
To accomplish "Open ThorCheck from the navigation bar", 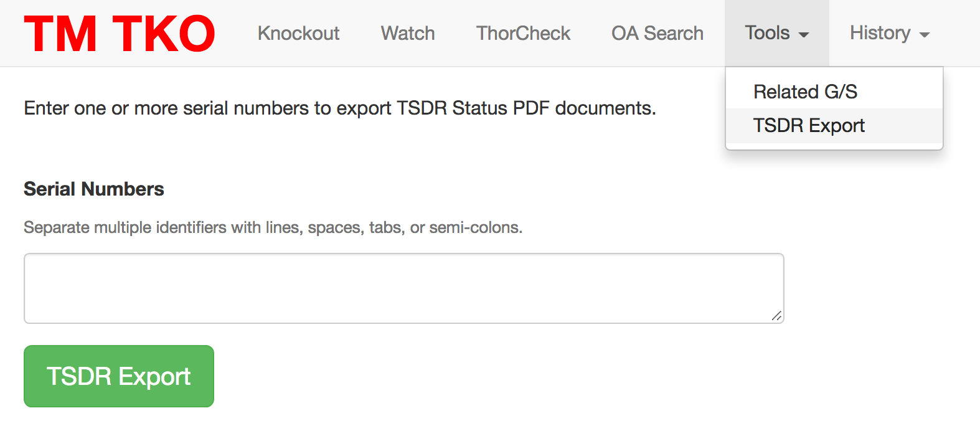I will [523, 33].
